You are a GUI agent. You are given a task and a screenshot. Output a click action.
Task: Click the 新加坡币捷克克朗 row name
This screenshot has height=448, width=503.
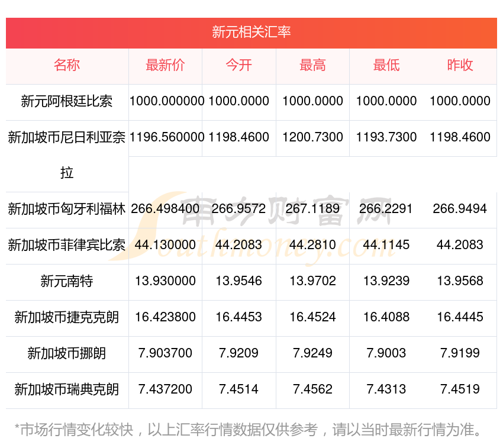coord(67,317)
